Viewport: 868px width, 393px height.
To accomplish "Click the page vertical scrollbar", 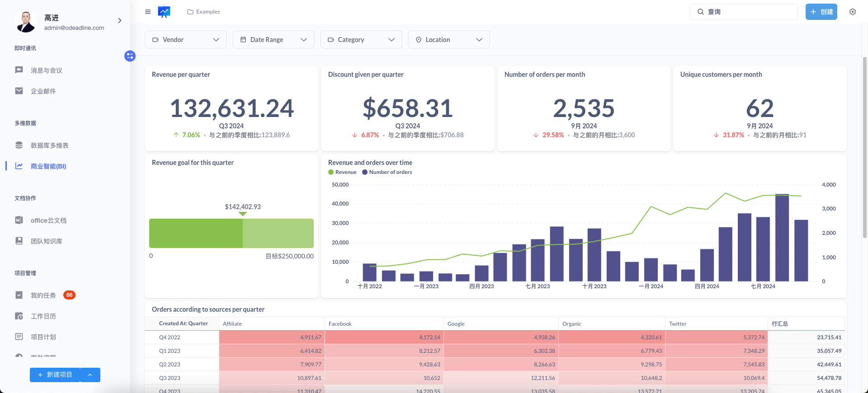I will [x=865, y=147].
